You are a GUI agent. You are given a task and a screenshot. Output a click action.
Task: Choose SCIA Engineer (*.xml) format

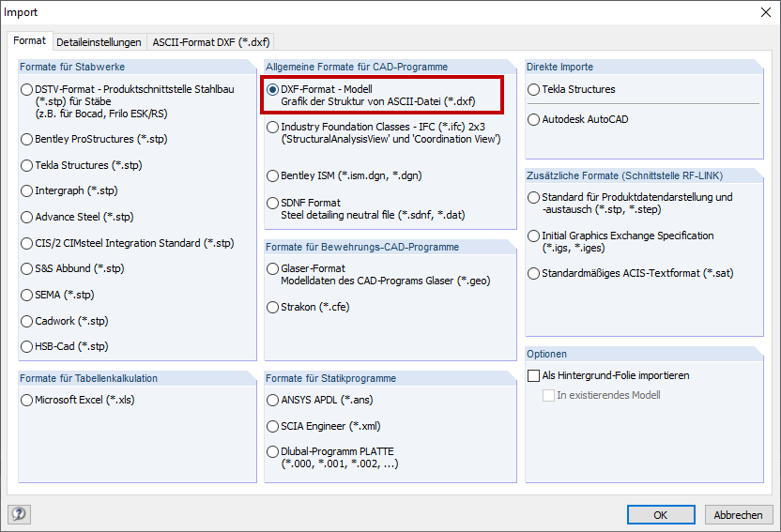[272, 427]
